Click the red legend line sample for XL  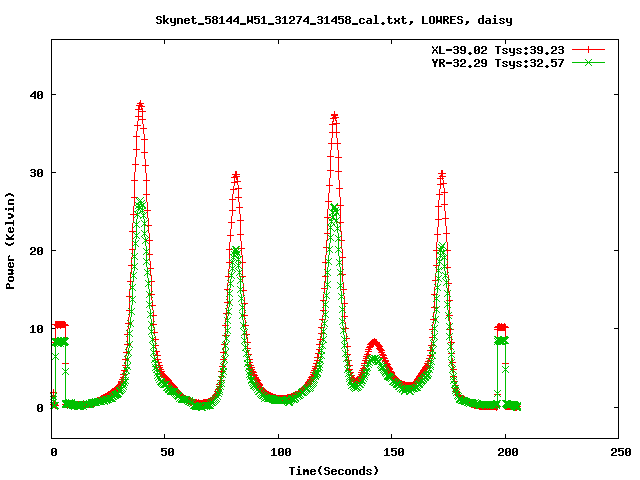click(x=588, y=50)
